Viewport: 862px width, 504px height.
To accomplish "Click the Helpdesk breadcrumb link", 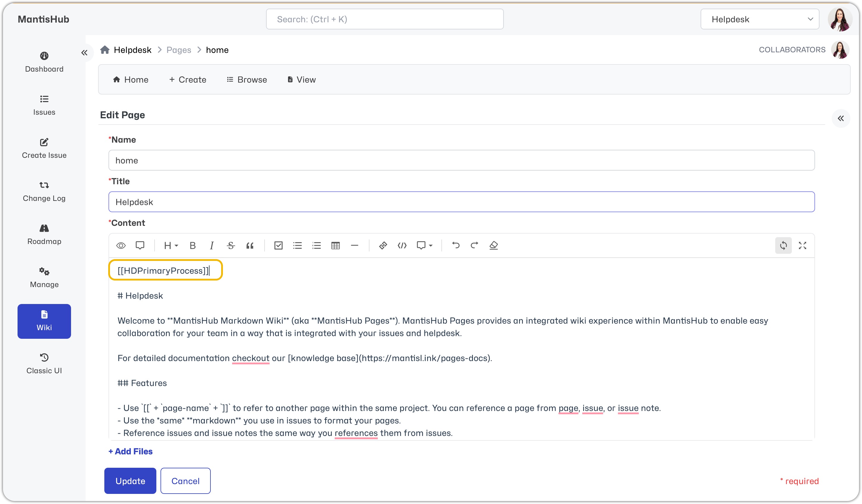I will (x=132, y=50).
